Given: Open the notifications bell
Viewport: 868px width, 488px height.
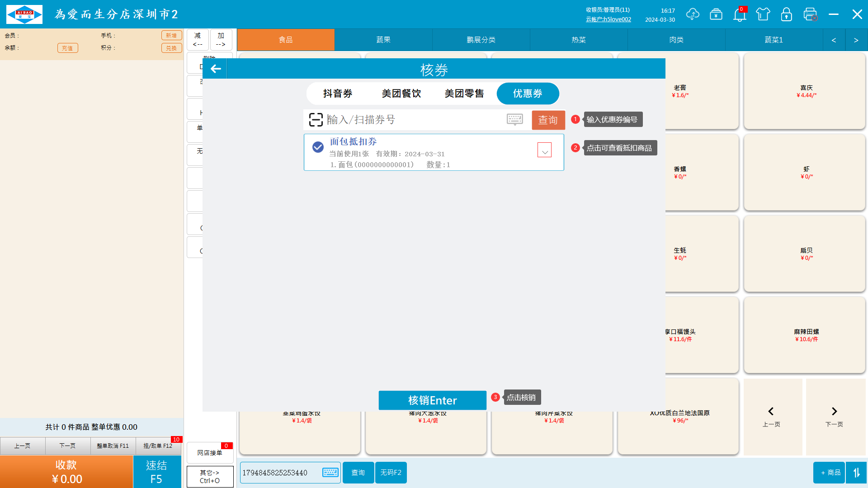Looking at the screenshot, I should tap(740, 14).
